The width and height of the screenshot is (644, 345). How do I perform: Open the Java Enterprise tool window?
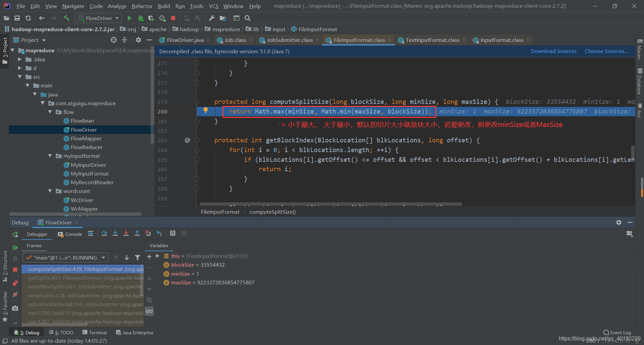pos(135,332)
